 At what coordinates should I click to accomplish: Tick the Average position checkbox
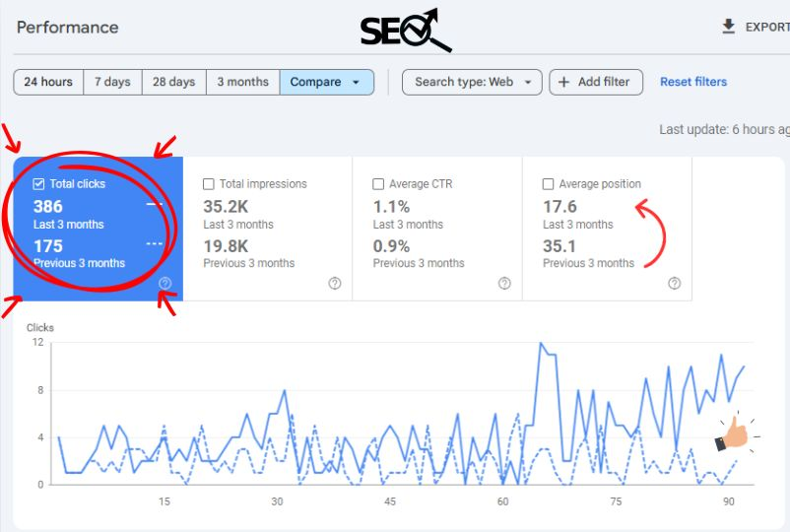[x=548, y=184]
